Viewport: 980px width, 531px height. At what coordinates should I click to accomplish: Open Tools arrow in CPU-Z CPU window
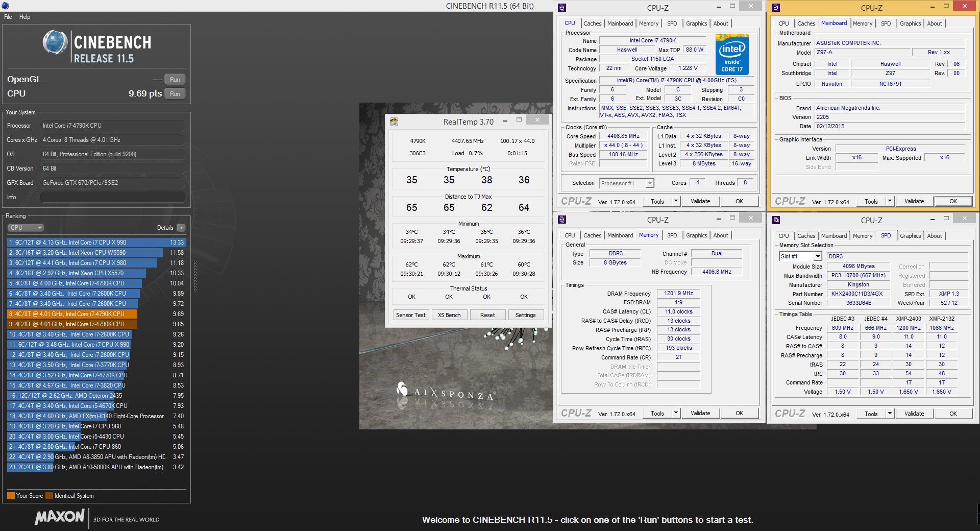tap(676, 201)
